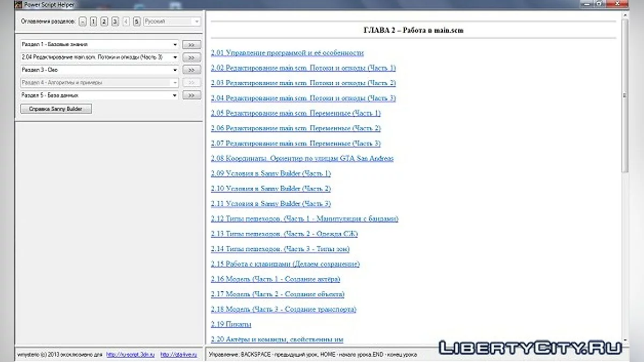Screen dimensions: 644x362
Task: Expand the 2.04 Редактирование main.scm lesson dropdown
Action: 174,57
